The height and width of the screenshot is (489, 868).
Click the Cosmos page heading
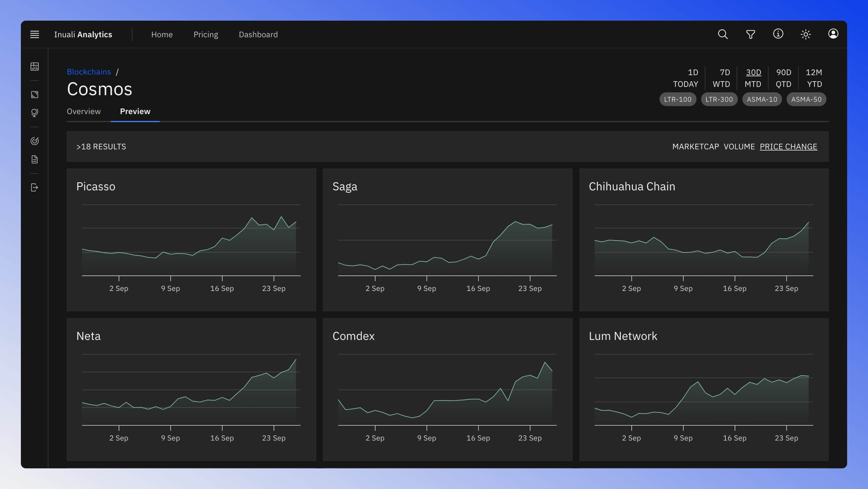[99, 89]
